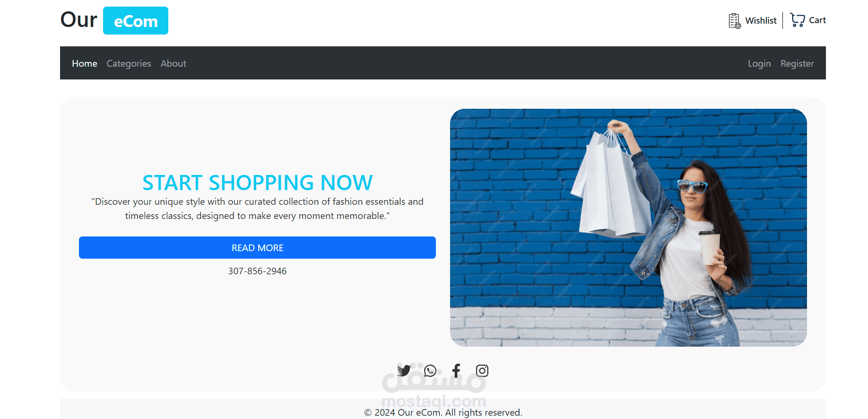The image size is (868, 419).
Task: Open the About nav item
Action: pyautogui.click(x=174, y=63)
